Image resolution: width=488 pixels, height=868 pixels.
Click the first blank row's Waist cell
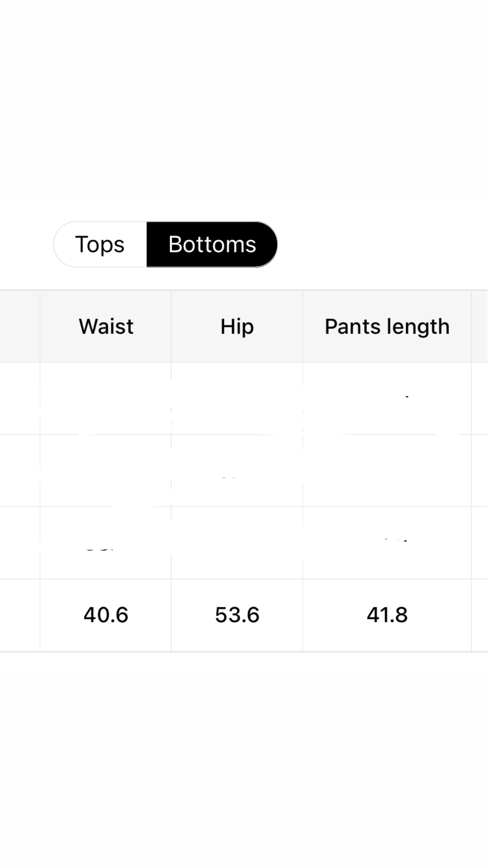click(x=106, y=399)
